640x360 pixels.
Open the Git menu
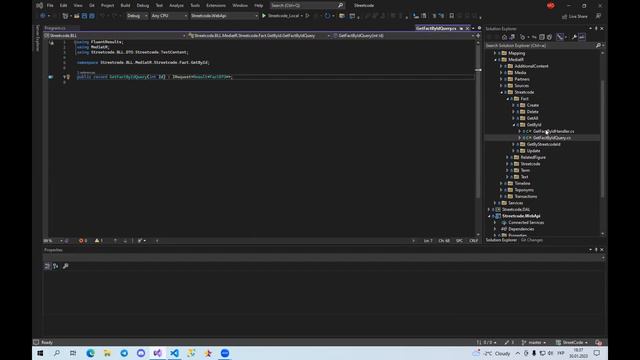pos(91,6)
